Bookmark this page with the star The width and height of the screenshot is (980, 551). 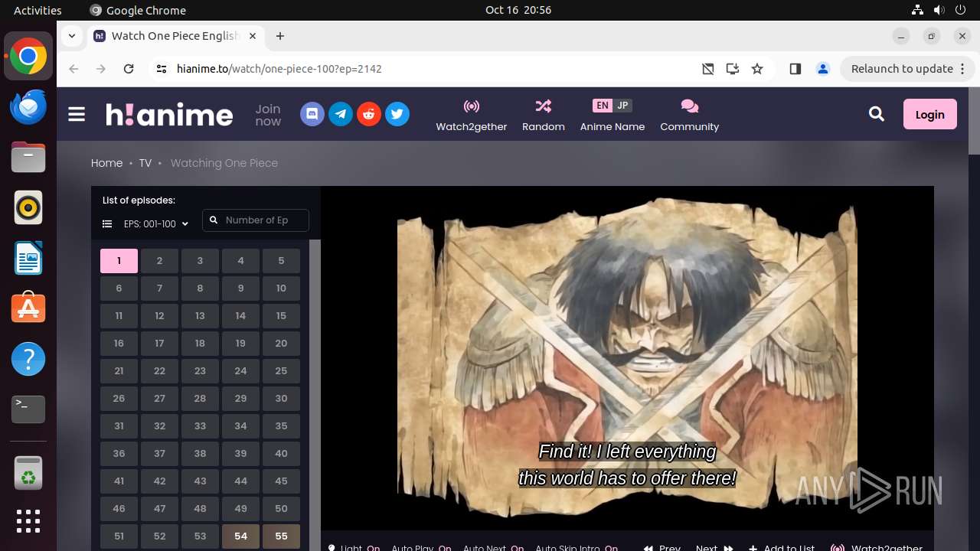(757, 69)
